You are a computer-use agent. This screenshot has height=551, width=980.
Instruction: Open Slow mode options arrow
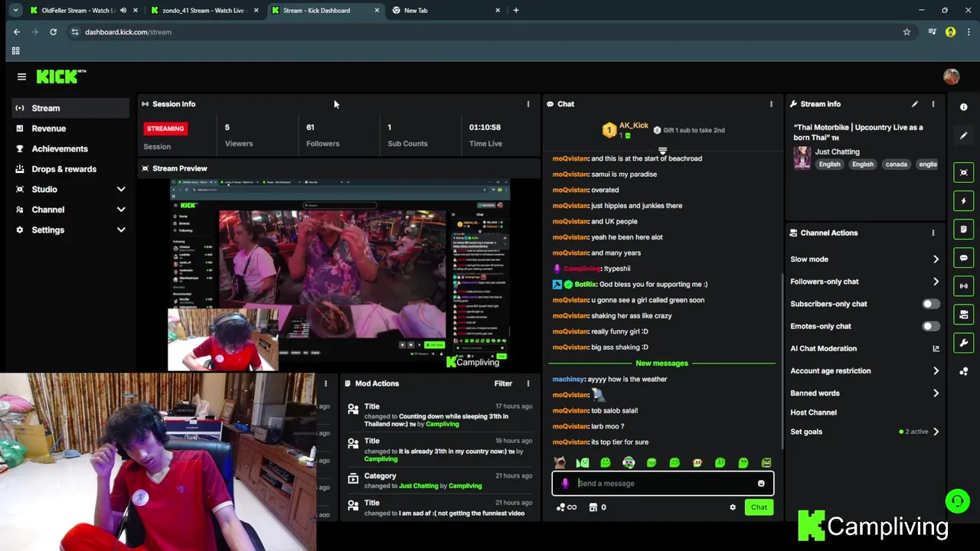(936, 259)
